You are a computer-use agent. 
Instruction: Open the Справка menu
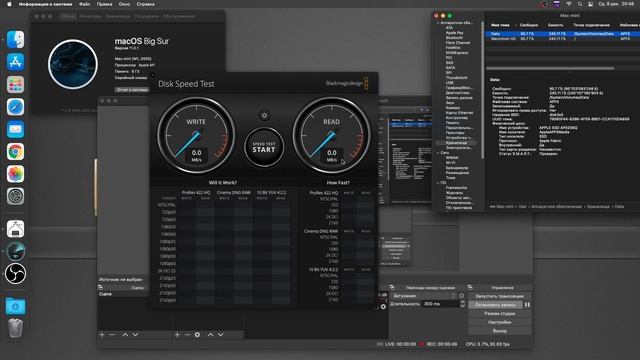click(x=145, y=4)
